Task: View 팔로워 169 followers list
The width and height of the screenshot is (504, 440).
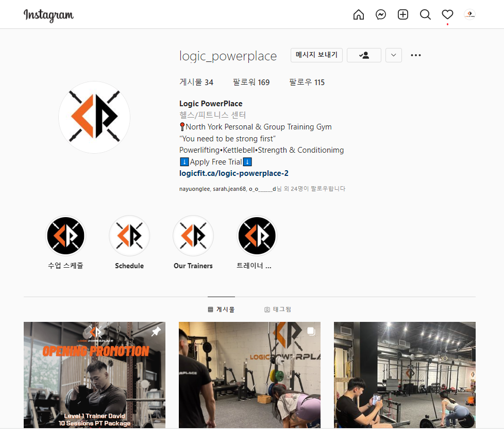Action: [251, 83]
